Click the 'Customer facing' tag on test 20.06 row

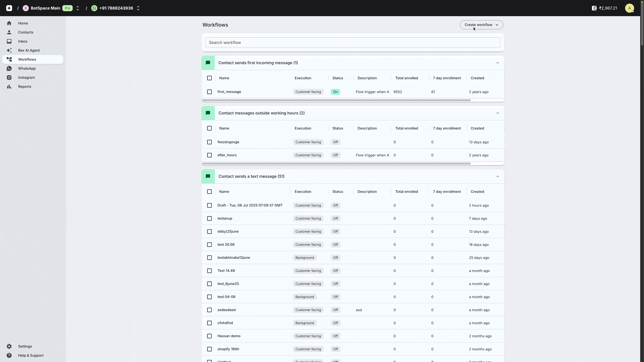point(308,245)
